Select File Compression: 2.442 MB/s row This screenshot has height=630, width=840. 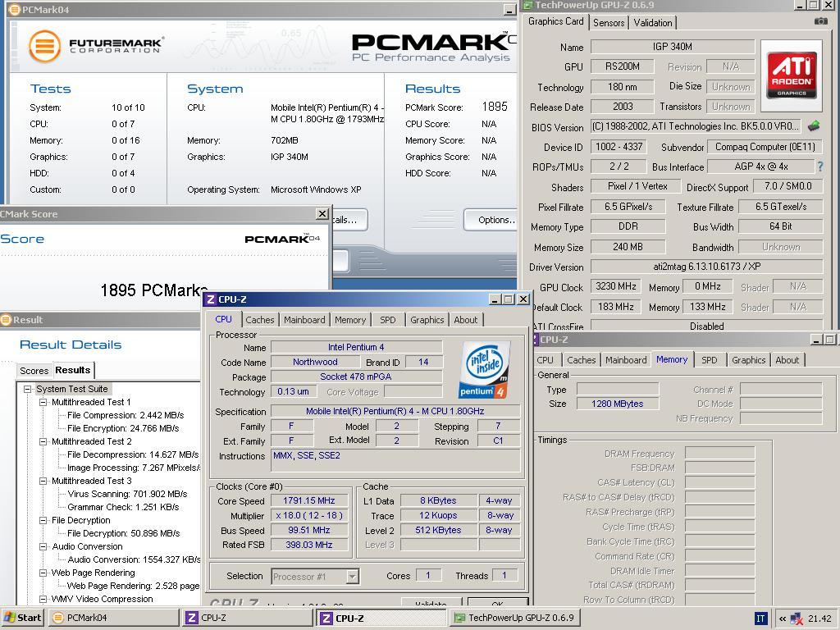tap(126, 416)
